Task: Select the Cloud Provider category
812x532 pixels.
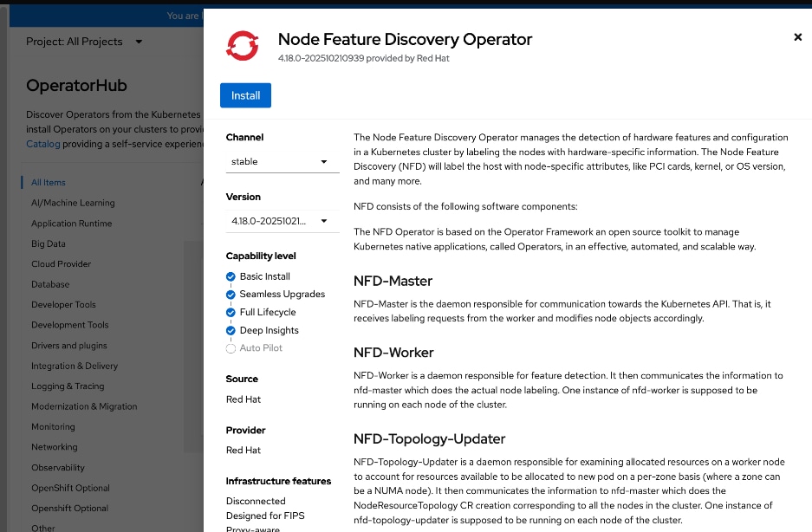Action: [x=62, y=263]
